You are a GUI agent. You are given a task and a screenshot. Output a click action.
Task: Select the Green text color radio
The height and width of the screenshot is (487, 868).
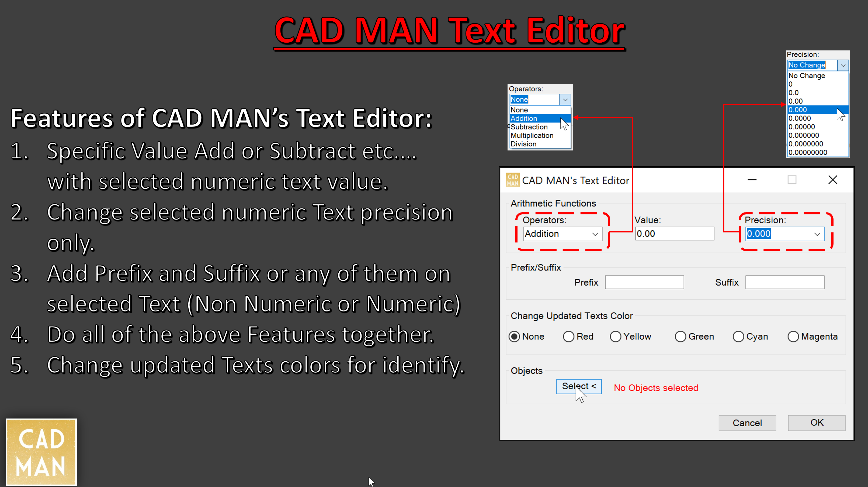[x=680, y=336]
